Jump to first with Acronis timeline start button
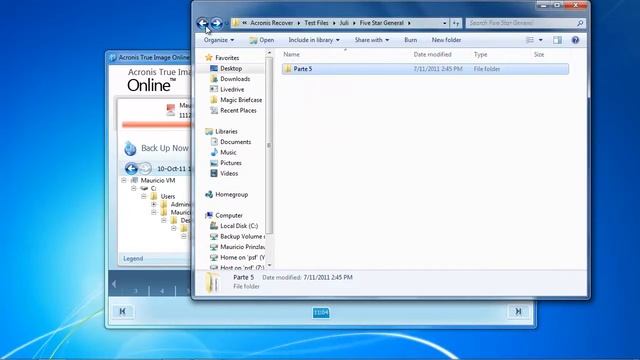Viewport: 640px width, 360px height. click(122, 311)
